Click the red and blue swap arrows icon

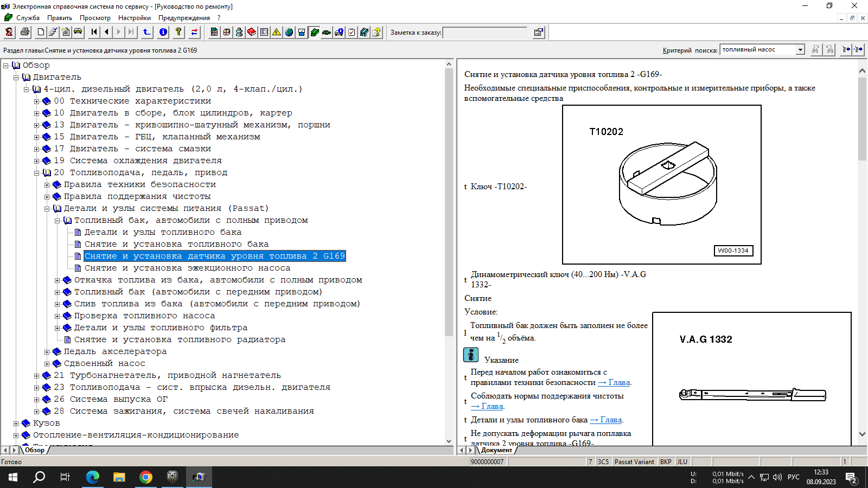[194, 32]
